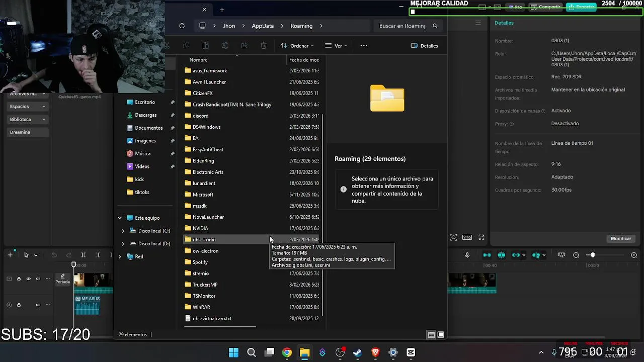Click the Portada cover button on timeline
644x362 pixels.
point(62,279)
